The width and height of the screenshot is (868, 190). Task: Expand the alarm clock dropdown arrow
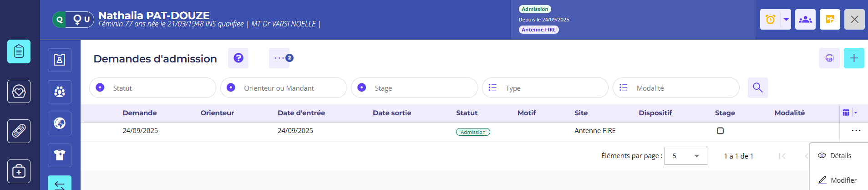[x=786, y=20]
